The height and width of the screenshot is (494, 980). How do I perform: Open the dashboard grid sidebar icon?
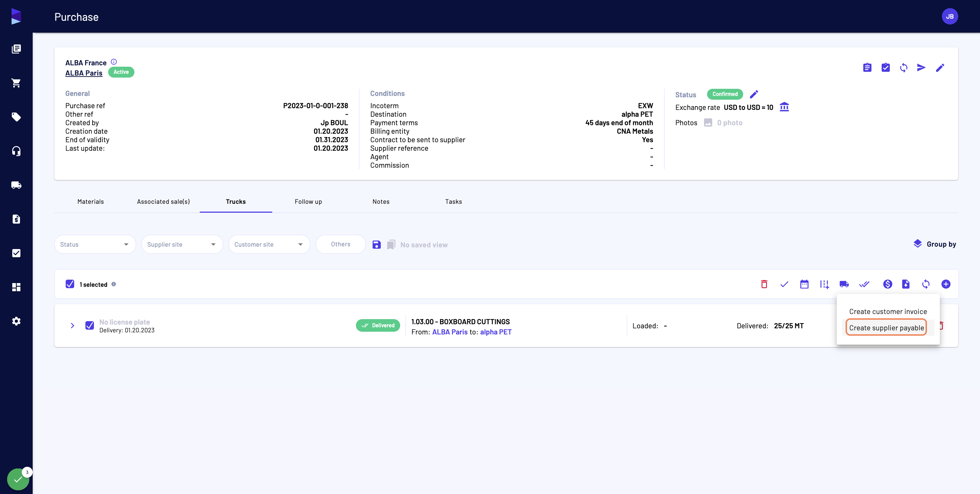(16, 287)
